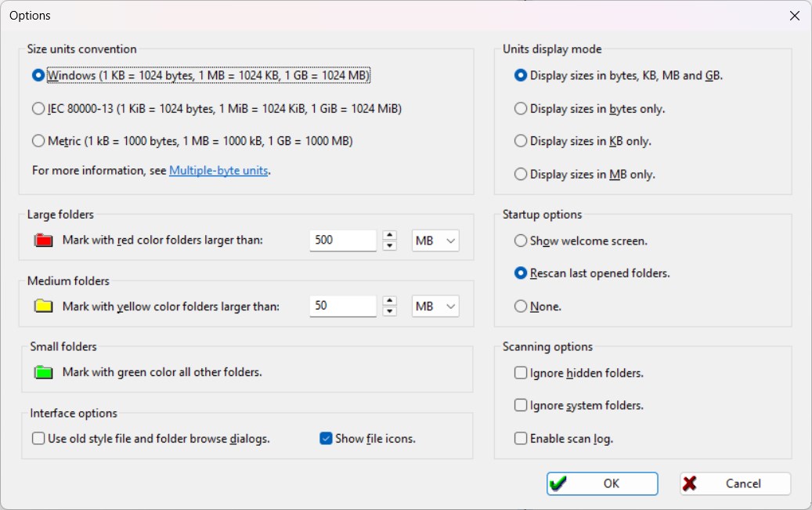Select Display sizes in KB only

(521, 142)
